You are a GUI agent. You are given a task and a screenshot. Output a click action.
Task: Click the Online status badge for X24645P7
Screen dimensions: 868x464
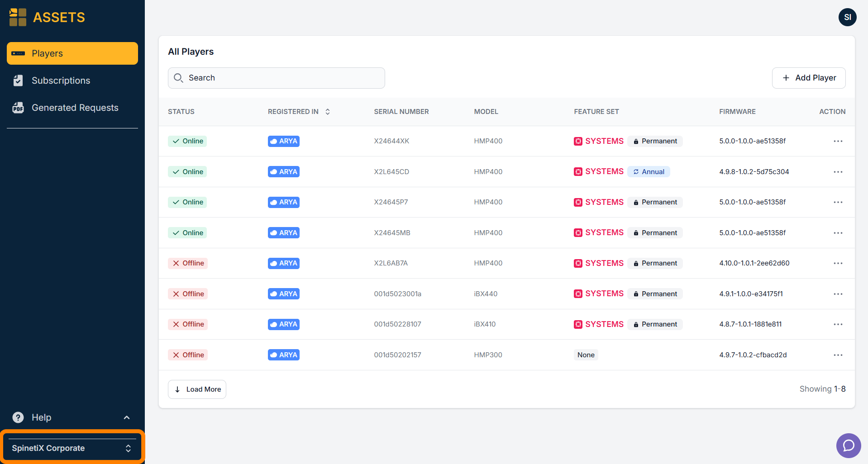187,202
